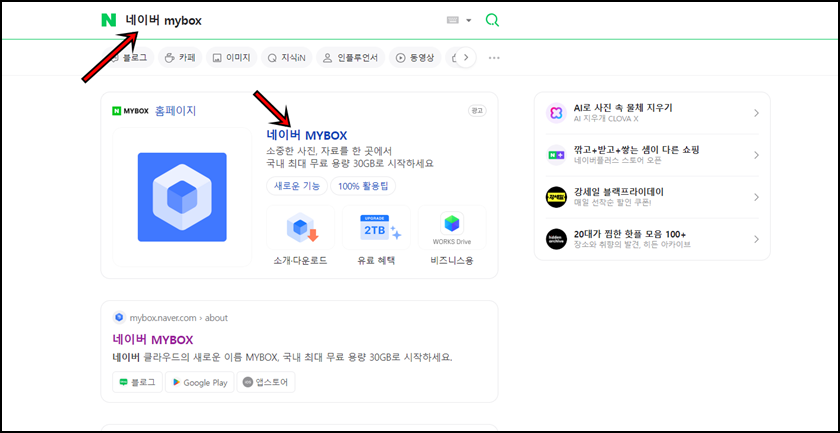The height and width of the screenshot is (433, 840).
Task: Click the mybox.naver.com site favicon
Action: 119,317
